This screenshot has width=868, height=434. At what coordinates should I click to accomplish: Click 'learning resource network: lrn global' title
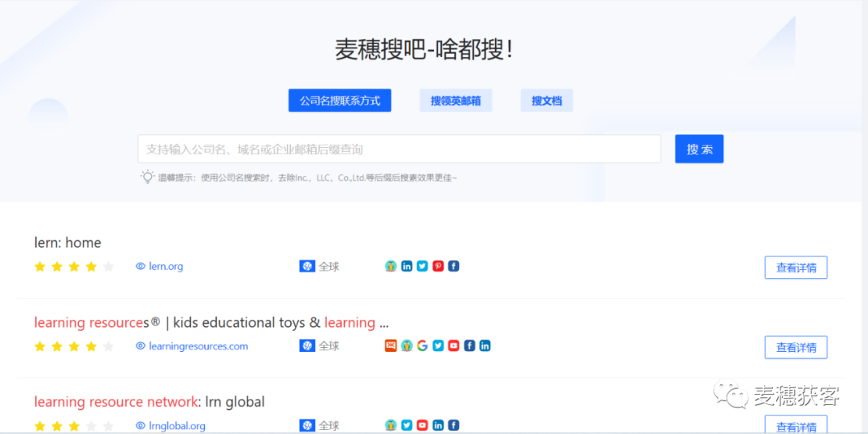(x=149, y=401)
